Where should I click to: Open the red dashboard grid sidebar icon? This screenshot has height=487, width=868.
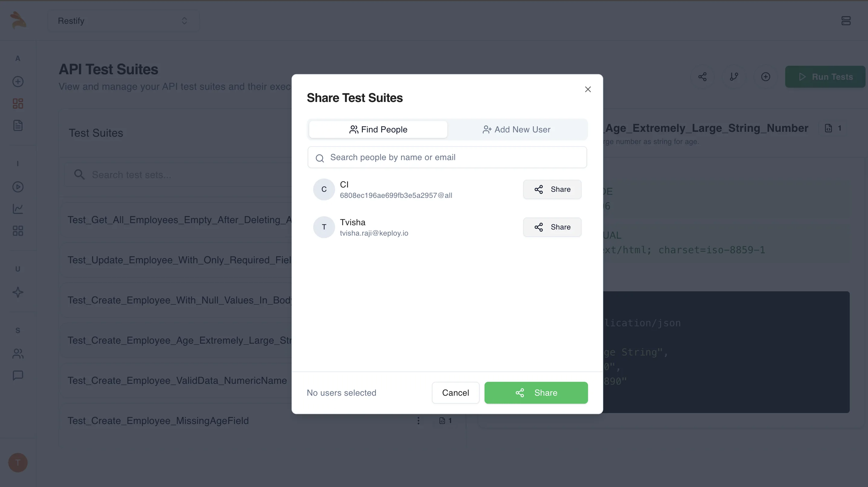click(18, 103)
